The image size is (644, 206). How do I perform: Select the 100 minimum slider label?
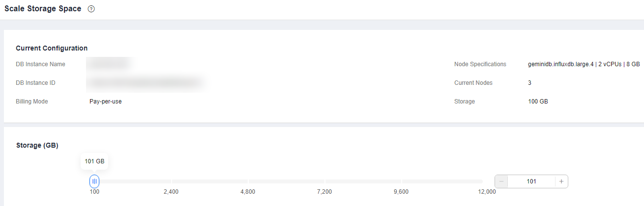94,192
